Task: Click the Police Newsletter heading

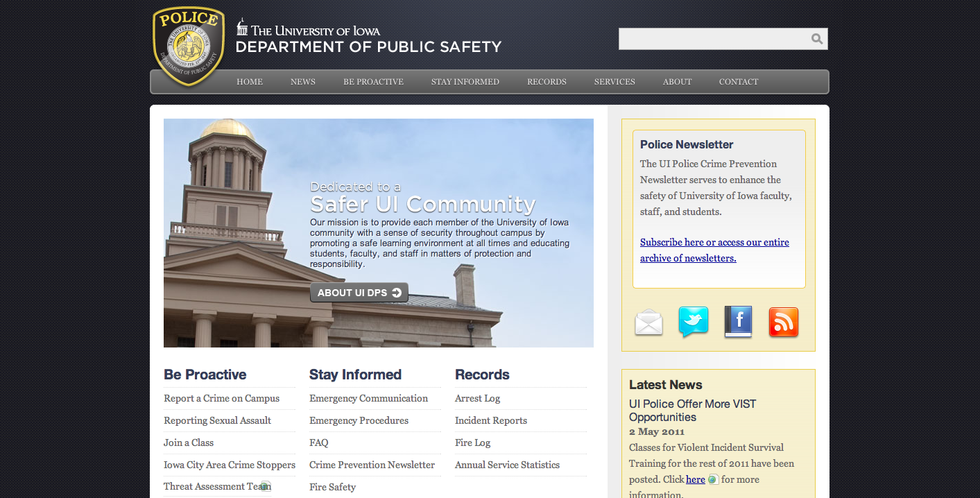Action: coord(687,145)
